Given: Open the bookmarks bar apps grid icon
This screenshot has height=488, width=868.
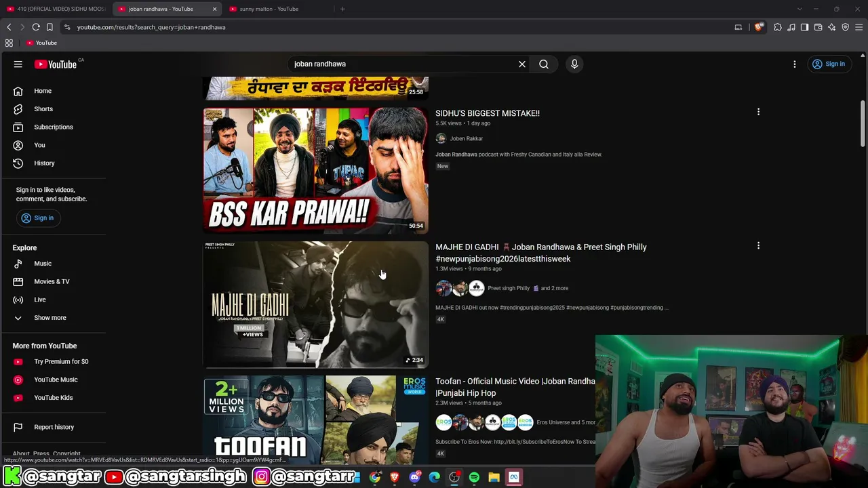Looking at the screenshot, I should tap(9, 43).
